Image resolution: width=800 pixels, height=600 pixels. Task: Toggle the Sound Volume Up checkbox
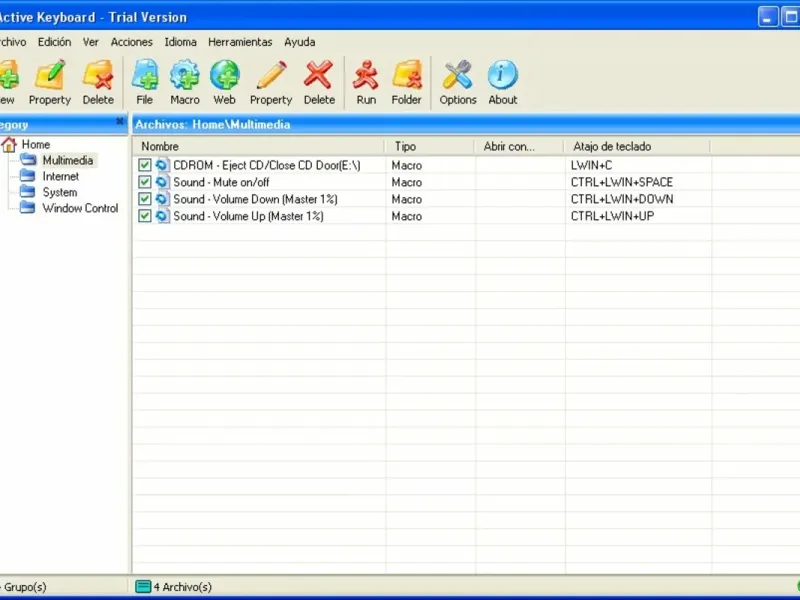click(144, 216)
